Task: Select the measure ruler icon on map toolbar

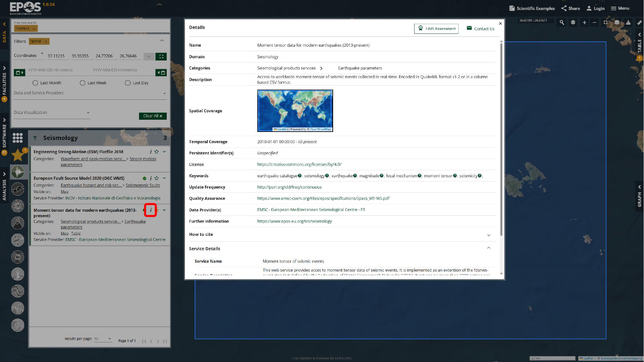Action: 639,23
